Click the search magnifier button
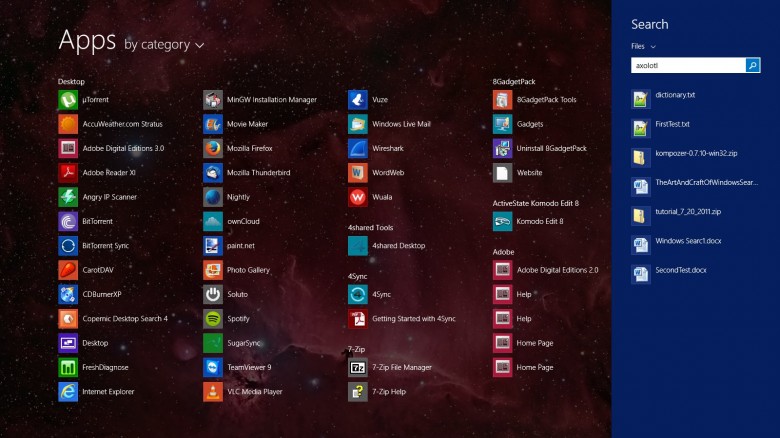The width and height of the screenshot is (780, 438). 753,65
